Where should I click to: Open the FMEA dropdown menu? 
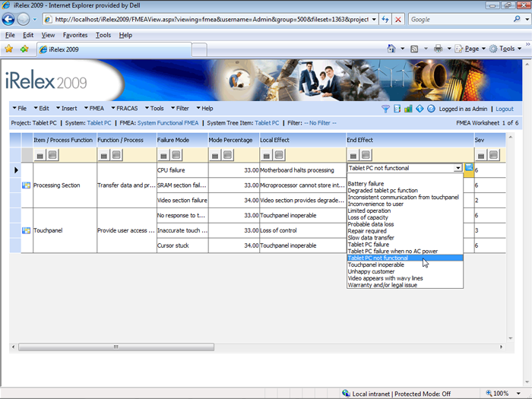(x=94, y=109)
